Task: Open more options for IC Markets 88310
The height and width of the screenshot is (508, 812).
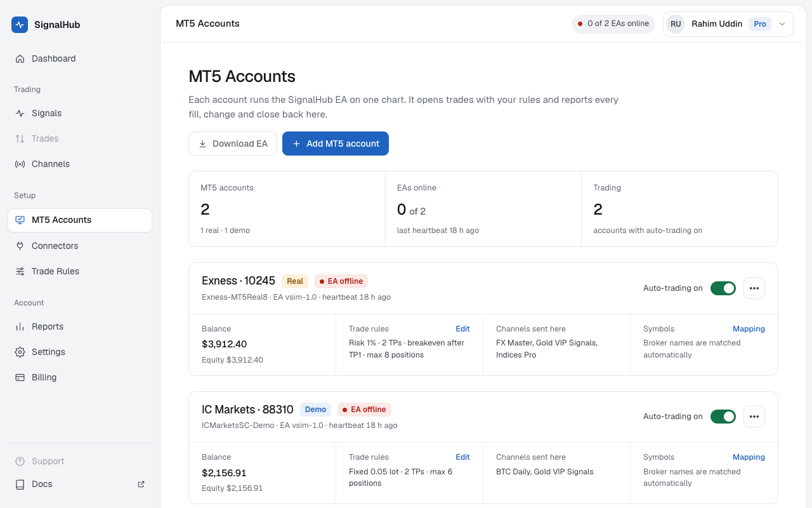Action: click(x=754, y=417)
